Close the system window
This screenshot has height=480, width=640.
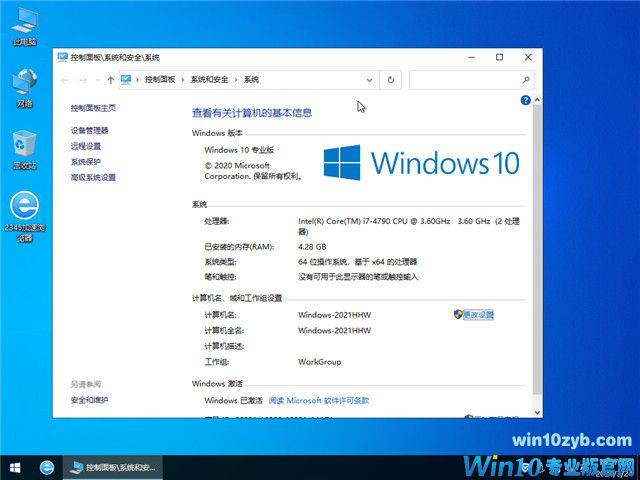click(528, 58)
